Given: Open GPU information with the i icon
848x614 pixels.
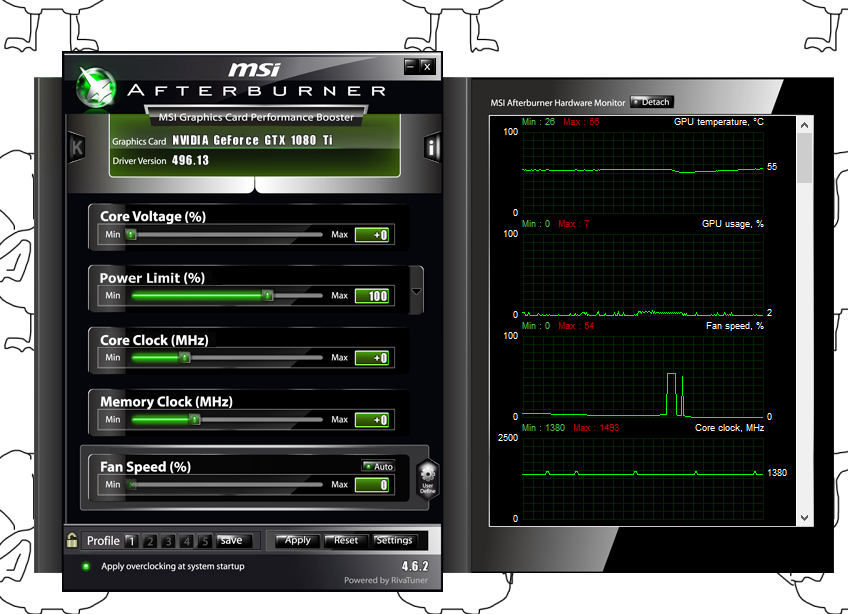Looking at the screenshot, I should [x=431, y=147].
